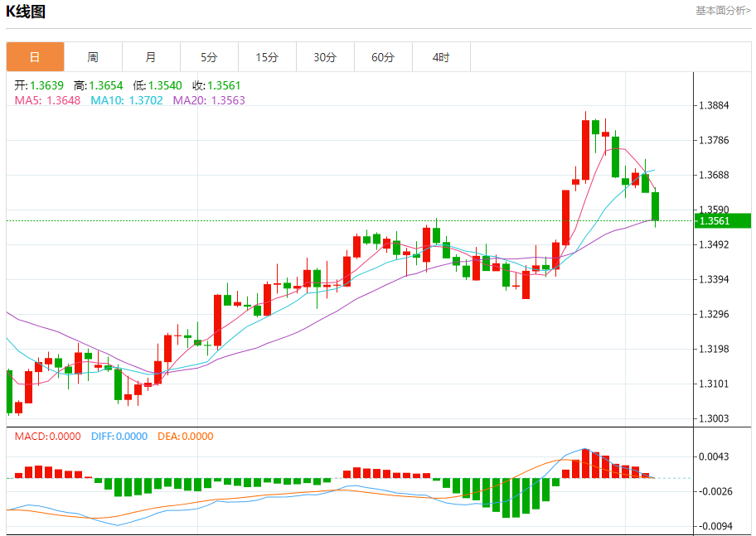Viewport: 756px width, 536px height.
Task: Click the green 1.3561 current price tag
Action: pos(723,220)
